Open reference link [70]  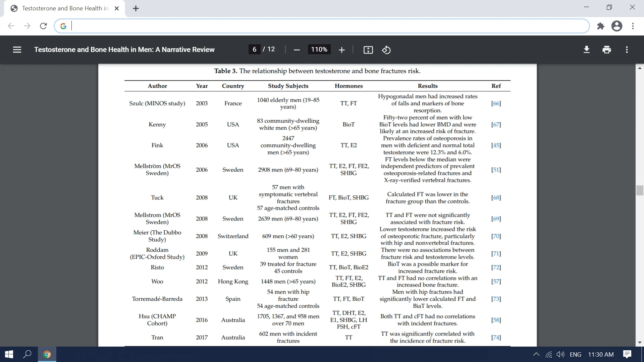(x=496, y=236)
